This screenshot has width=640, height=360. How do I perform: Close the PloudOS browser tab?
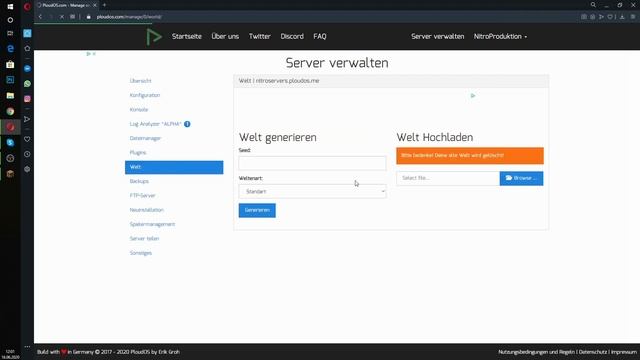[95, 5]
